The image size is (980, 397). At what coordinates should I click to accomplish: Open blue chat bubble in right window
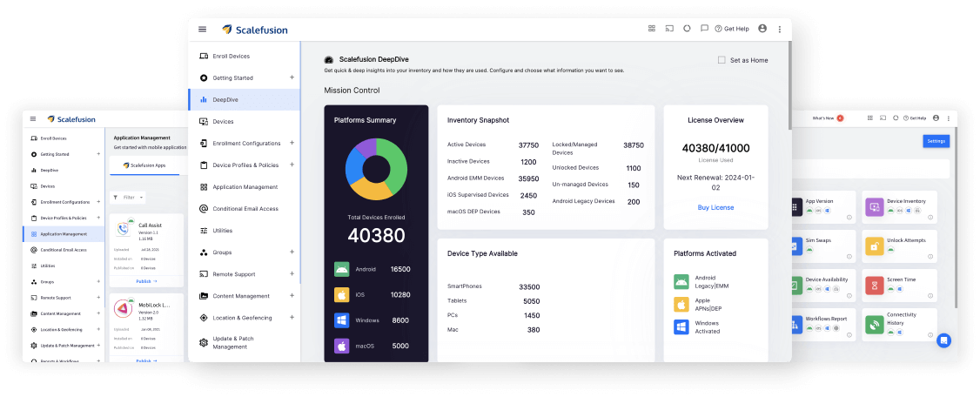point(943,340)
